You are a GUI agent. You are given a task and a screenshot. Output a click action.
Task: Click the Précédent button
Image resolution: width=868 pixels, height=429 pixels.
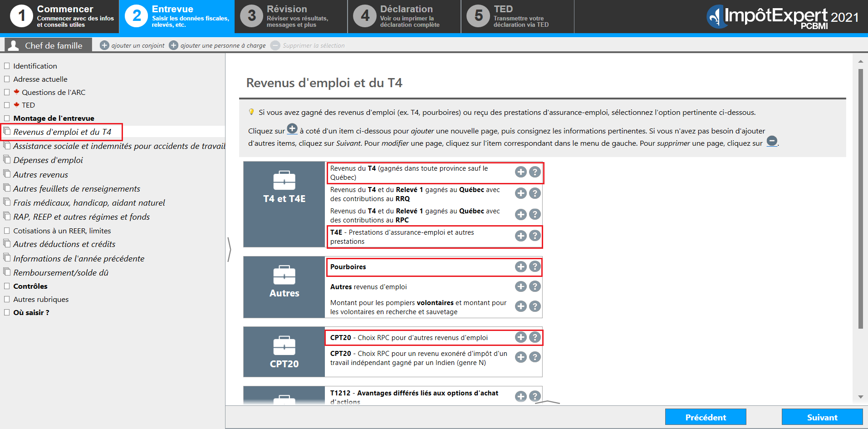[x=706, y=417]
